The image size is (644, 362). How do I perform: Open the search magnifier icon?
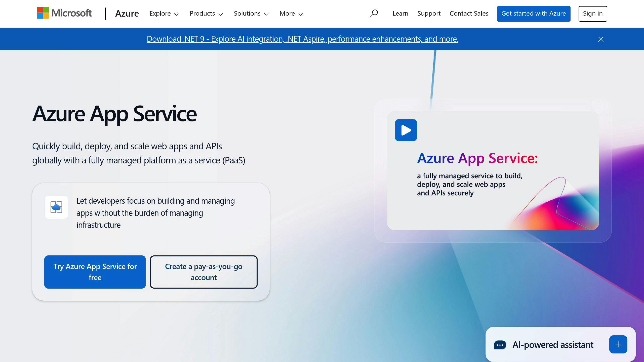(x=374, y=13)
